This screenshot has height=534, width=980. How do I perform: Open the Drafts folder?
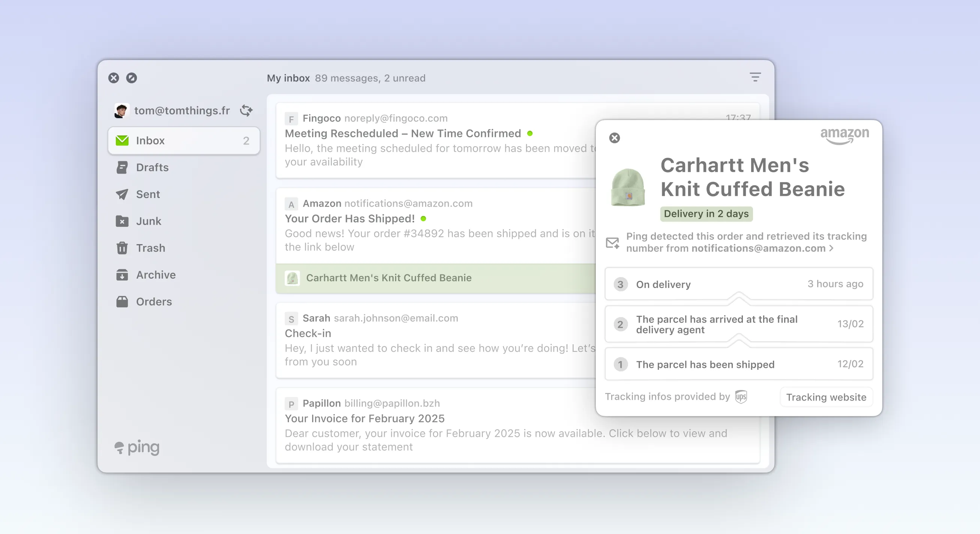[x=152, y=167]
